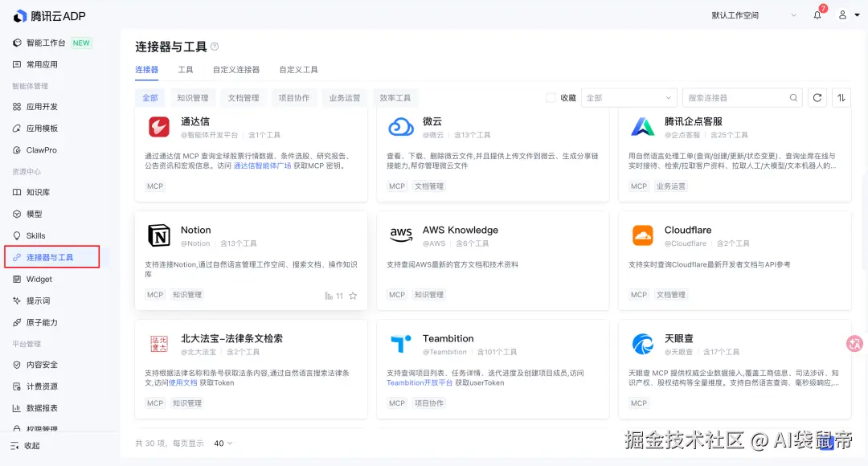Viewport: 868px width, 466px height.
Task: Filter by 文档管理 category
Action: click(x=244, y=98)
